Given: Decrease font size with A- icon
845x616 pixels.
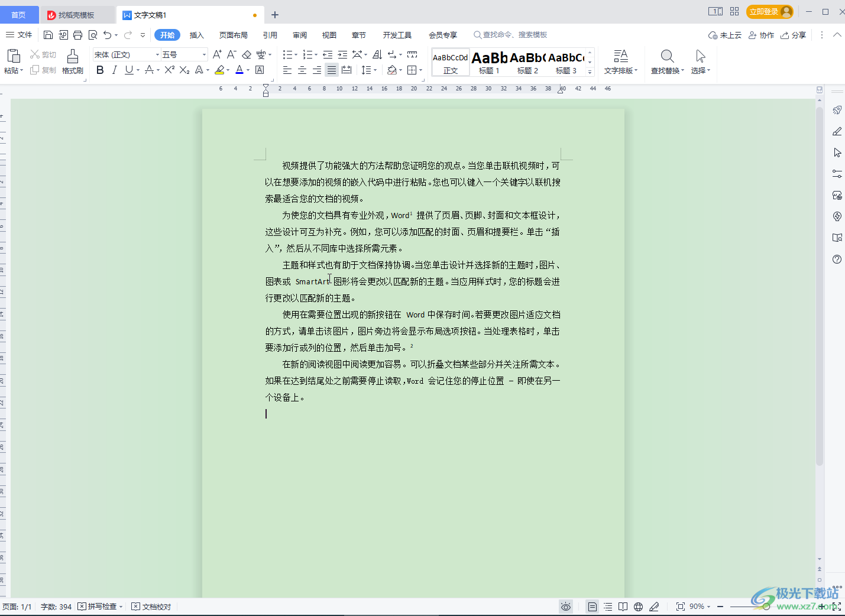Looking at the screenshot, I should tap(232, 54).
